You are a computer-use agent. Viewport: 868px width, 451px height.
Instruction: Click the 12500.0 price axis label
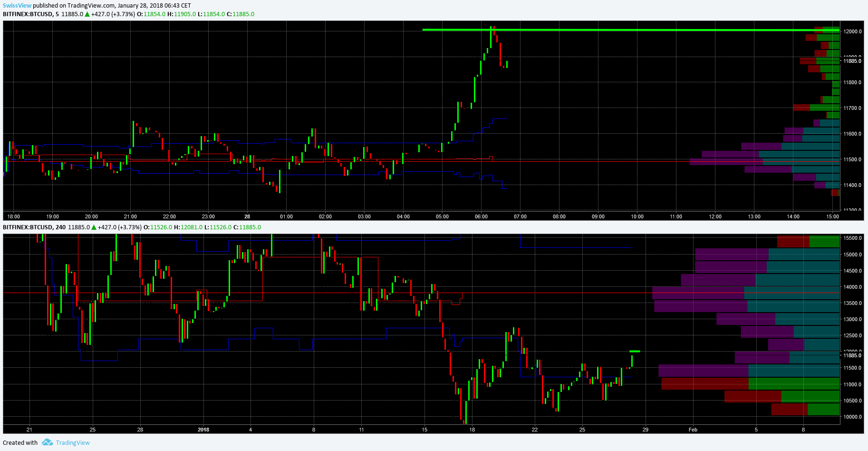point(852,335)
